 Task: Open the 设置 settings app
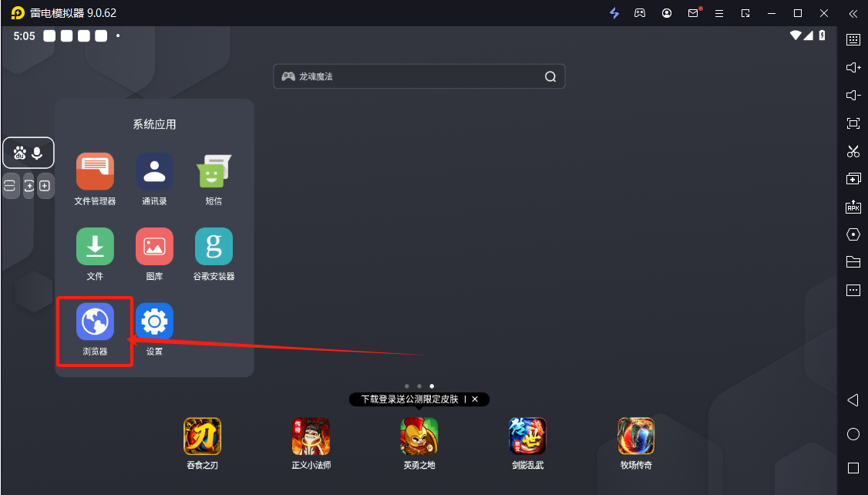click(154, 322)
